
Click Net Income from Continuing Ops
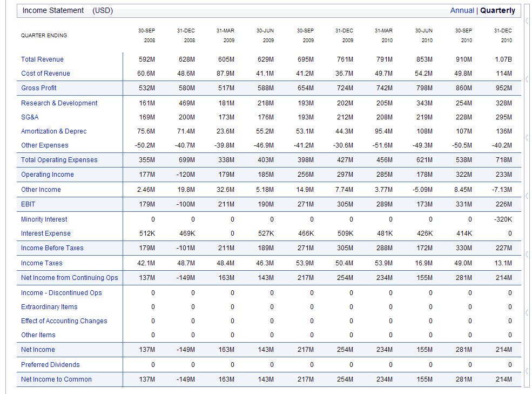[69, 278]
